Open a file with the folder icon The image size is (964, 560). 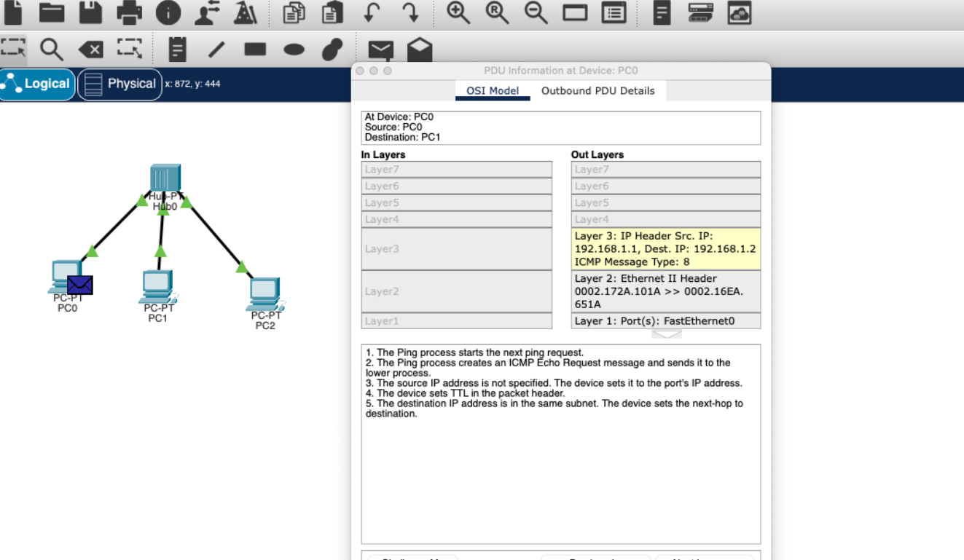52,12
